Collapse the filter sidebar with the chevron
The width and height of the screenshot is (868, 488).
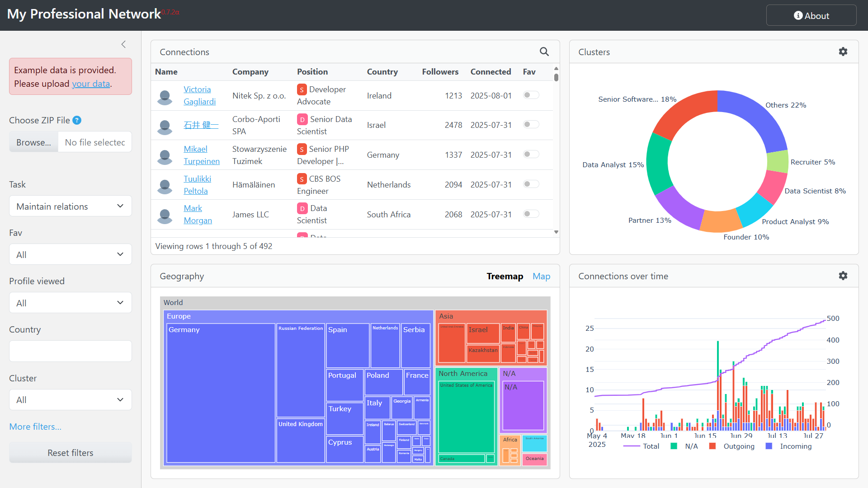(x=123, y=44)
